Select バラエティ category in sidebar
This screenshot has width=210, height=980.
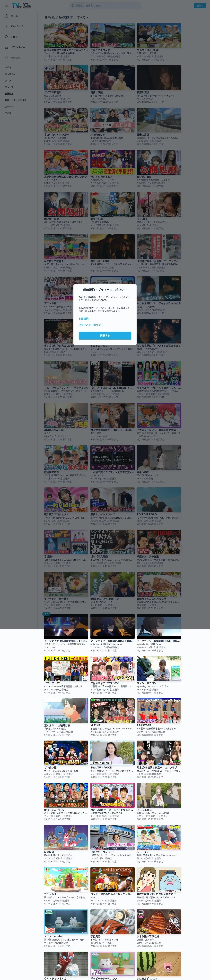[x=10, y=74]
